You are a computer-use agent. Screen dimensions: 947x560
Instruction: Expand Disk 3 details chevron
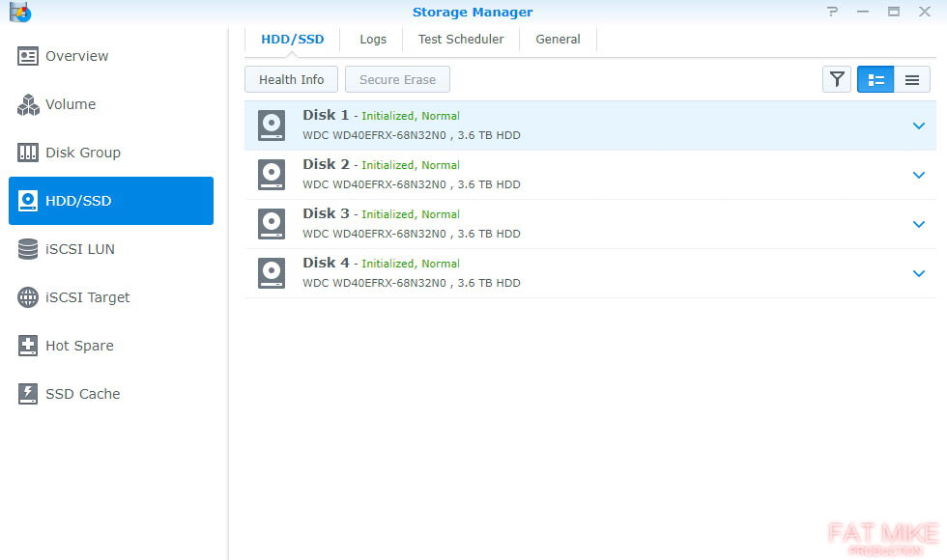(x=919, y=224)
